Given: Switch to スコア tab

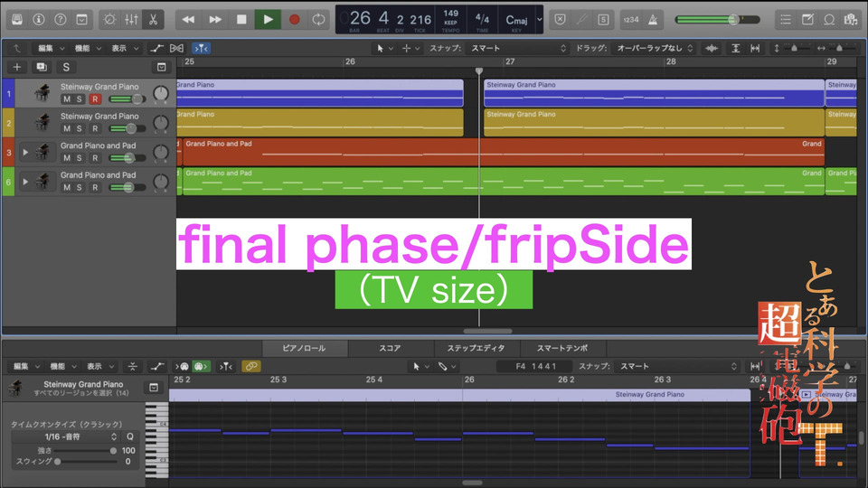Looking at the screenshot, I should click(390, 348).
